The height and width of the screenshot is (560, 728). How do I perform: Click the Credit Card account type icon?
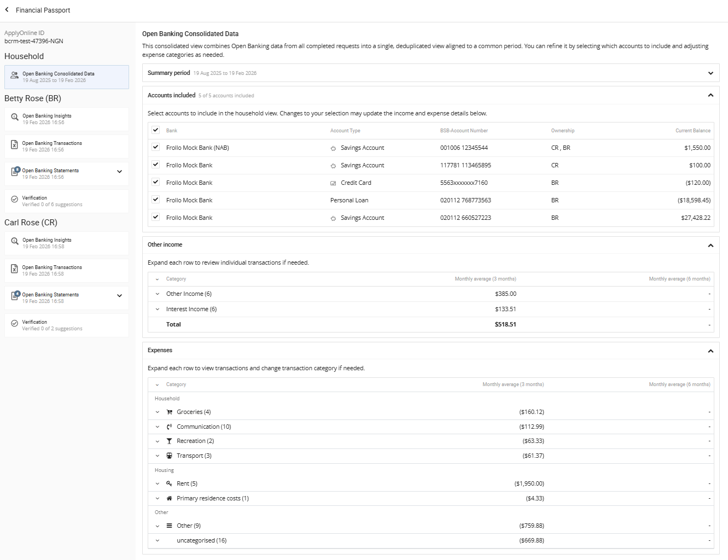pos(333,183)
